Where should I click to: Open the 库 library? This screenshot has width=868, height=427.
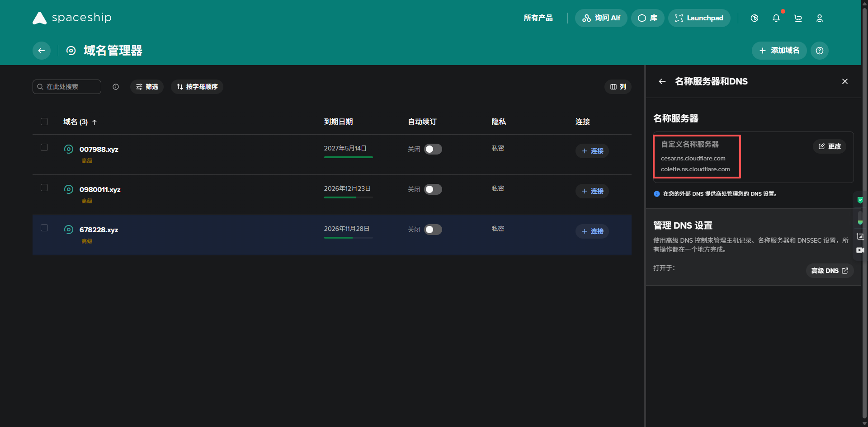click(x=647, y=18)
